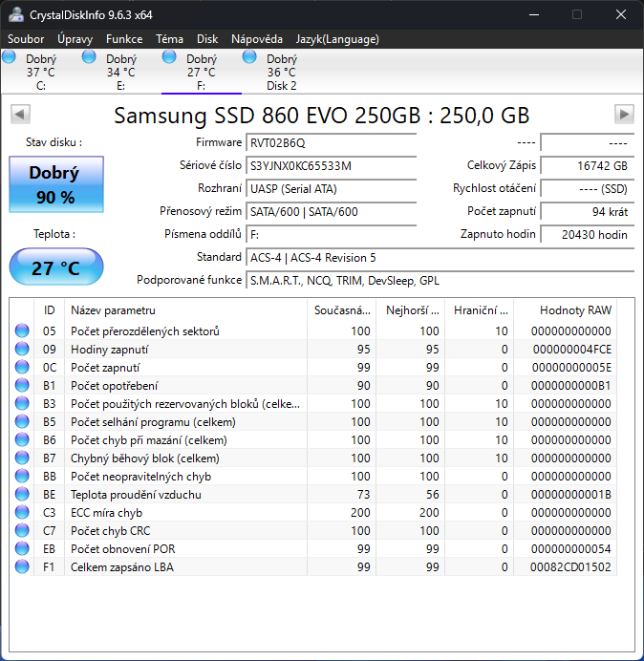Click the interface field UASP (Serial ATA)

pos(331,188)
